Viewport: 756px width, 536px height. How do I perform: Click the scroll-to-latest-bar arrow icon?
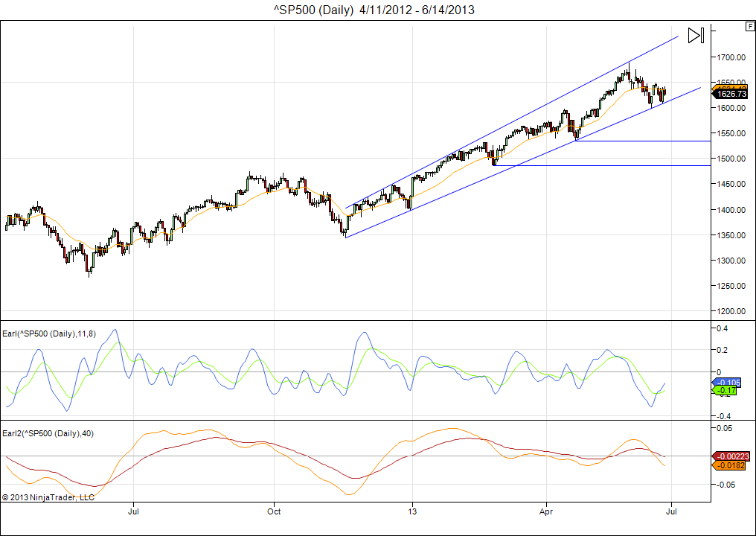coord(695,36)
